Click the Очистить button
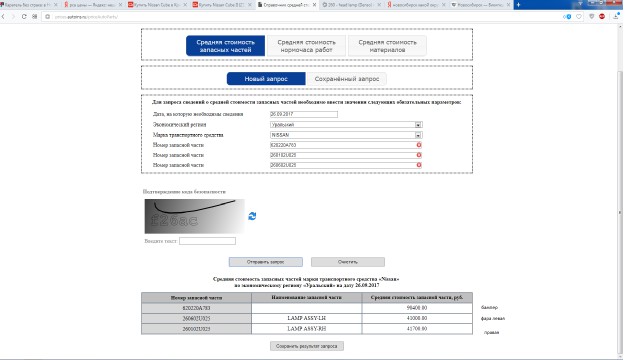Screen dimensions: 640x360 click(x=348, y=262)
